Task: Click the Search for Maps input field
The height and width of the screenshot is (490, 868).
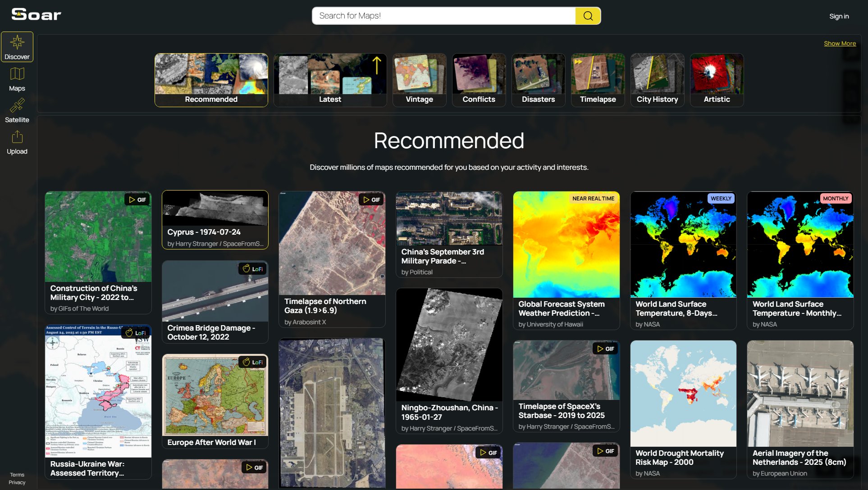Action: [x=444, y=16]
